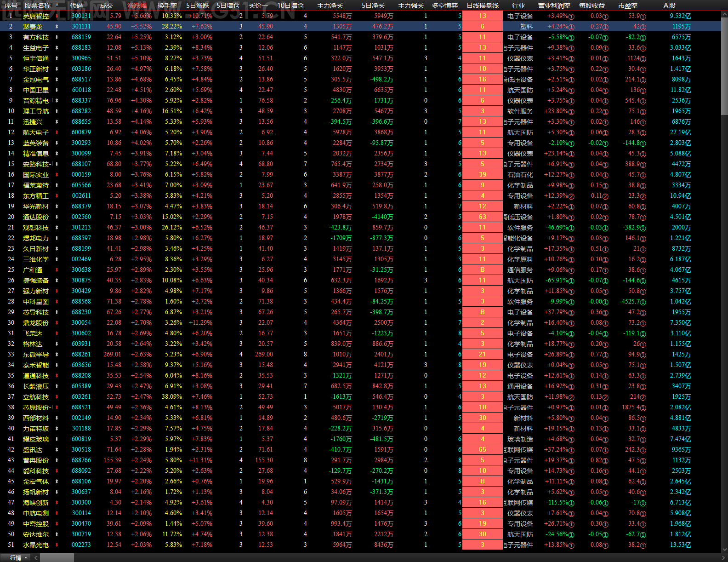Sort by the 5日净买 column header
This screenshot has height=562, width=728.
pyautogui.click(x=373, y=6)
